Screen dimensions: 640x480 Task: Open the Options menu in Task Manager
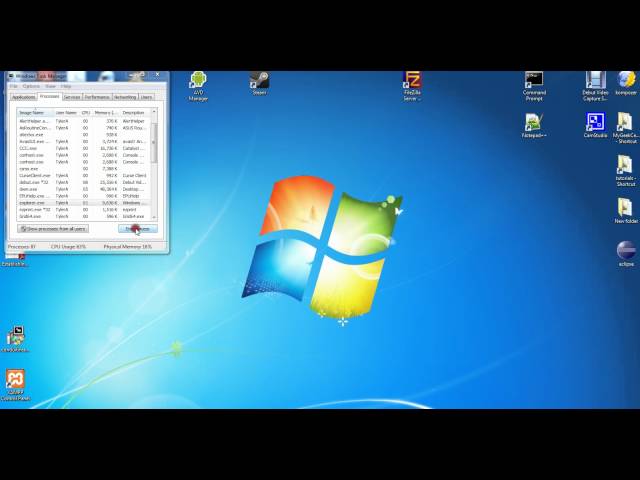(31, 86)
